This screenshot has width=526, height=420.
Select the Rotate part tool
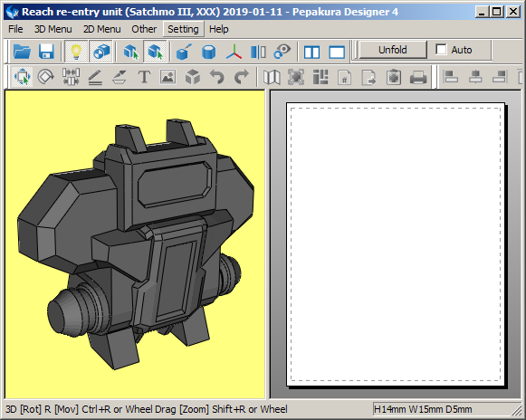[x=46, y=77]
